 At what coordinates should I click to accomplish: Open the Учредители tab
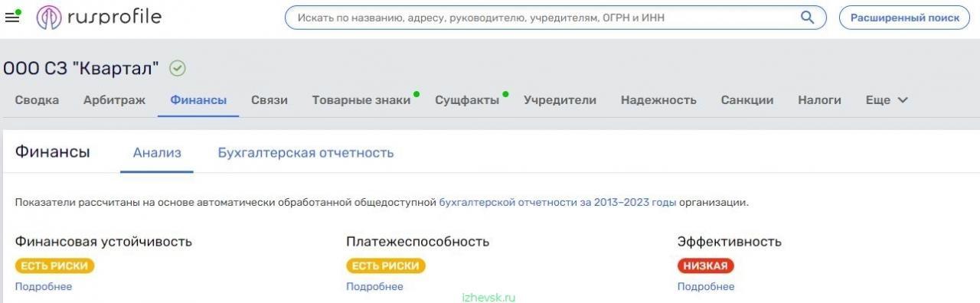(x=560, y=100)
